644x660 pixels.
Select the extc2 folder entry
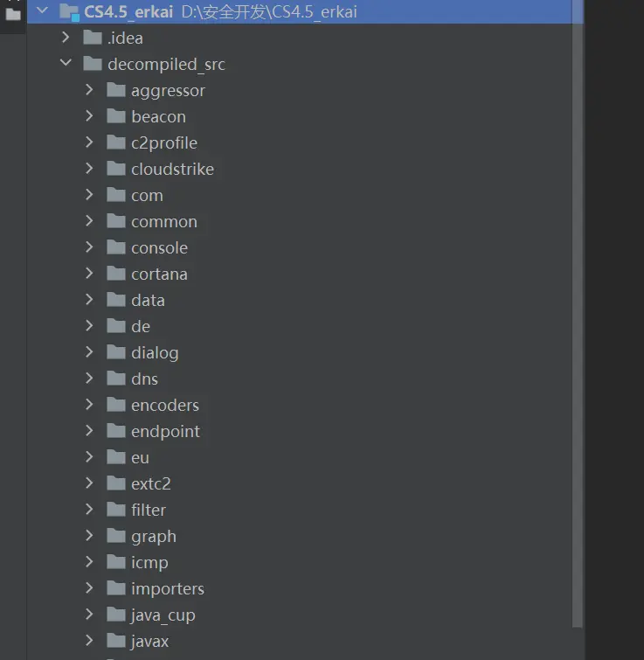pyautogui.click(x=150, y=483)
